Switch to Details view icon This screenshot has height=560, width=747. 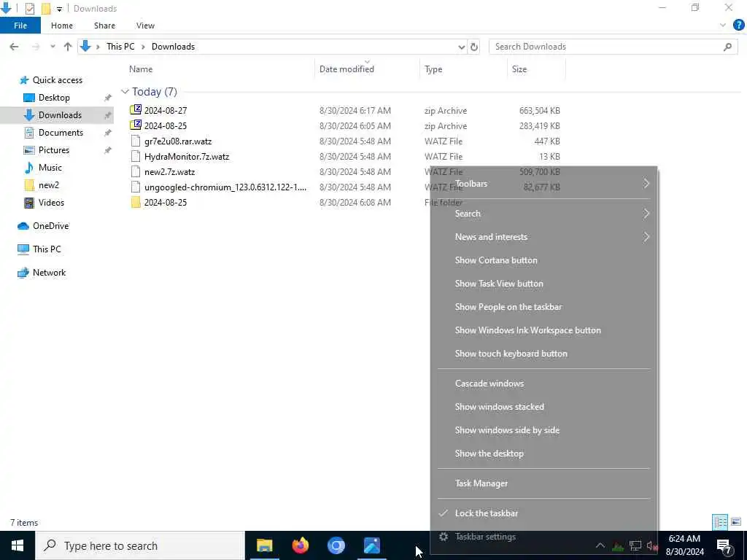(x=720, y=522)
